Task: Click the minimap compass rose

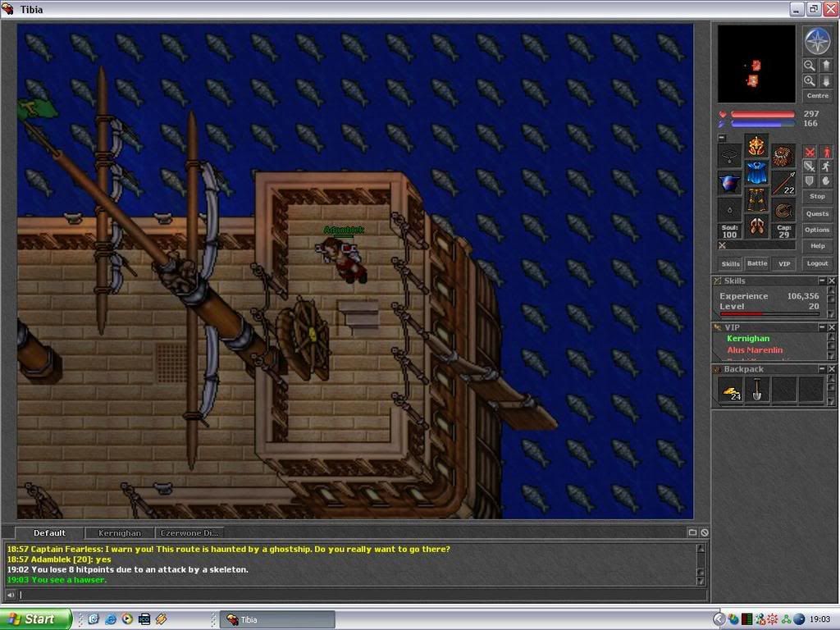Action: click(x=818, y=41)
